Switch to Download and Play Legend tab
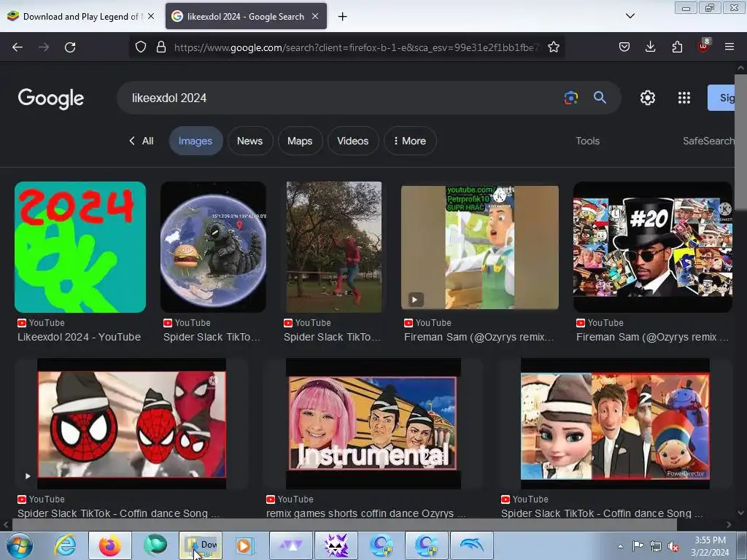747x560 pixels. [x=81, y=16]
